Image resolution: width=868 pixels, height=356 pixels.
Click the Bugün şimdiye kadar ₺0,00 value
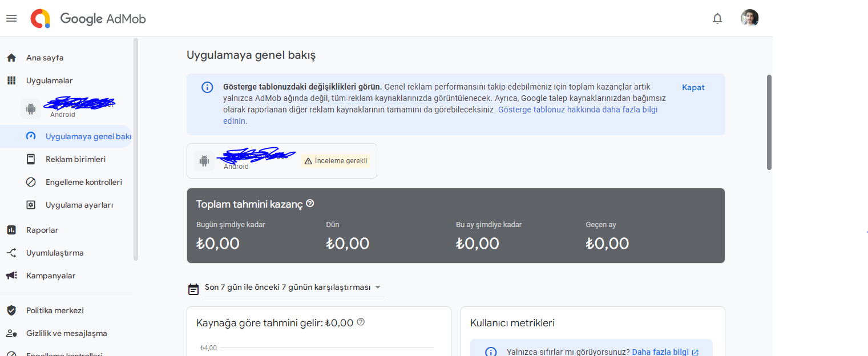coord(218,244)
